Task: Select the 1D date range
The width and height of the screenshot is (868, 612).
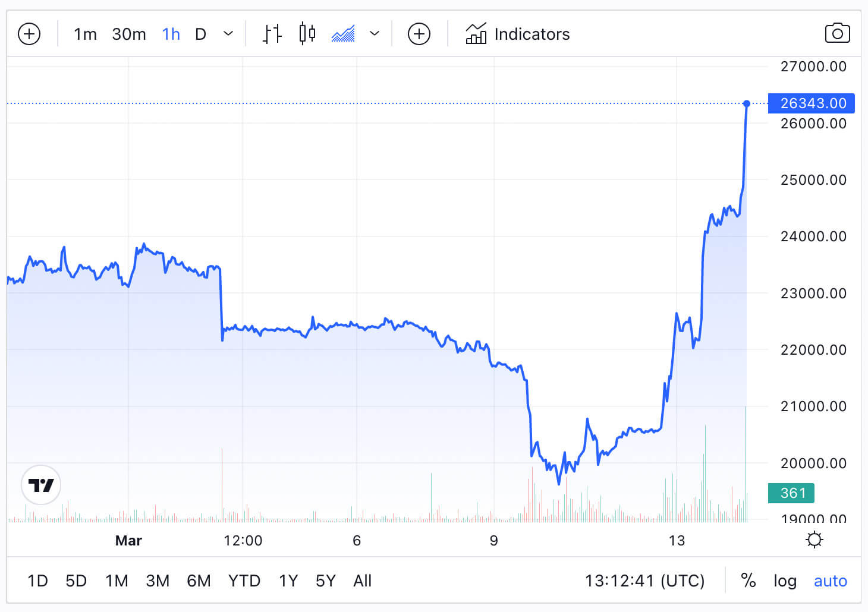Action: pos(37,581)
